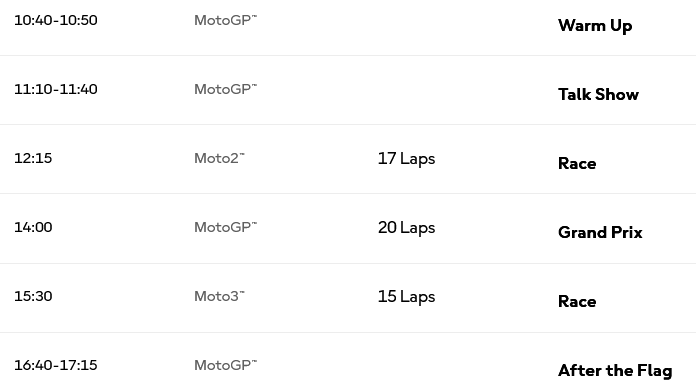Click the 12:15 start time
696x387 pixels.
(33, 158)
